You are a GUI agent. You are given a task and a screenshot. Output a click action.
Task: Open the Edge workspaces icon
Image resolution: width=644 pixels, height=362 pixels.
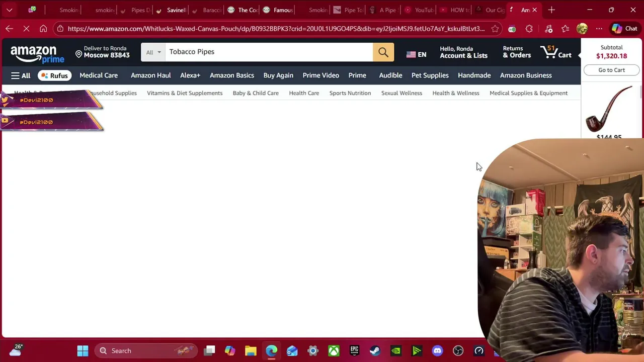[x=32, y=10]
